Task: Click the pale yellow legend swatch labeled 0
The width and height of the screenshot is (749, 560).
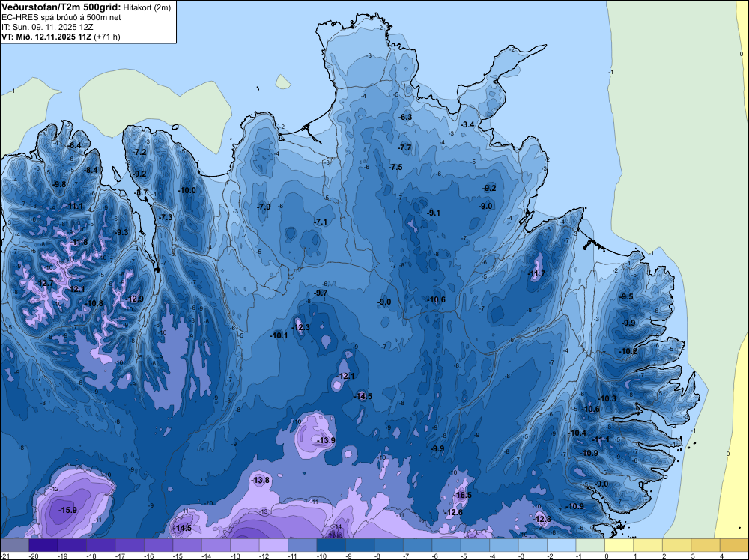Action: coord(619,546)
